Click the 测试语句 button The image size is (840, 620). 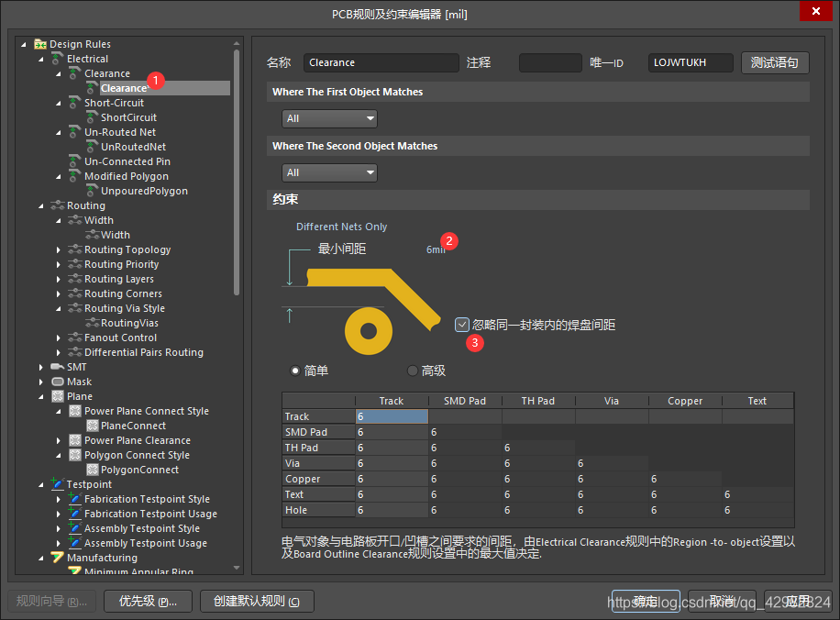coord(775,62)
